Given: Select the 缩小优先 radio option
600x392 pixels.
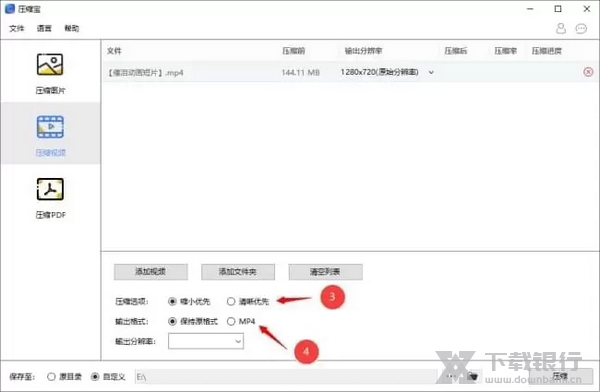Looking at the screenshot, I should pos(189,302).
